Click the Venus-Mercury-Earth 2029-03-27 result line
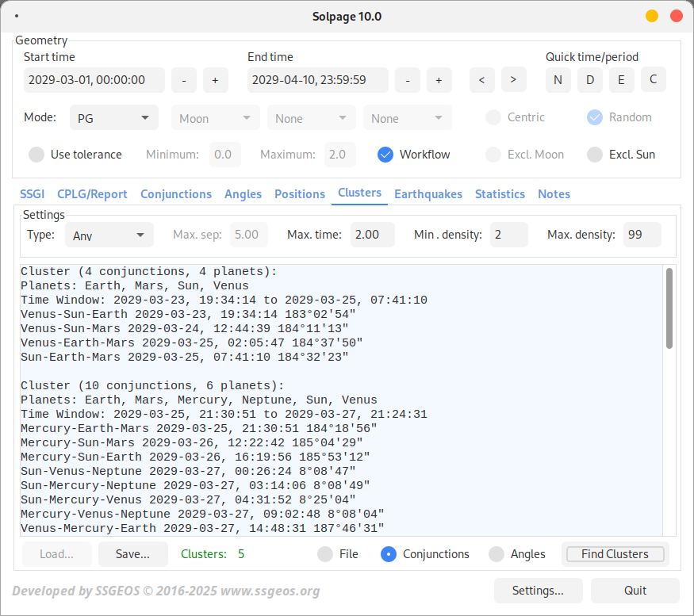694x616 pixels. click(202, 528)
